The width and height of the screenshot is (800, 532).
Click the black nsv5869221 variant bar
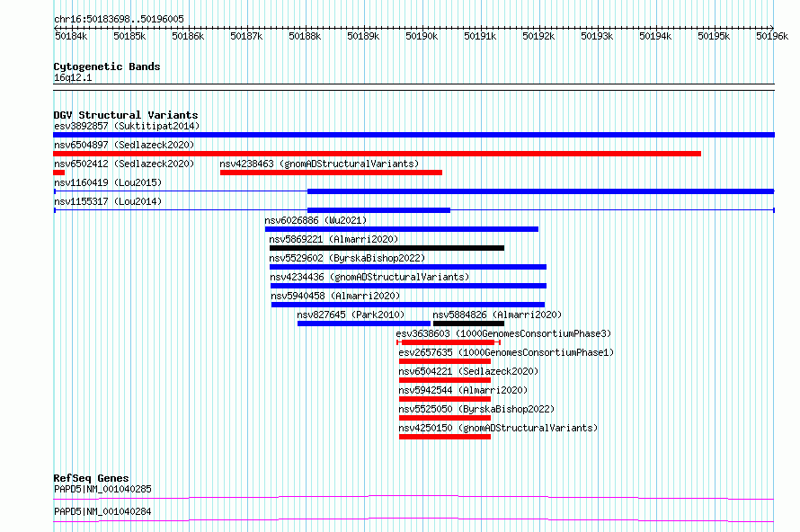coord(387,248)
